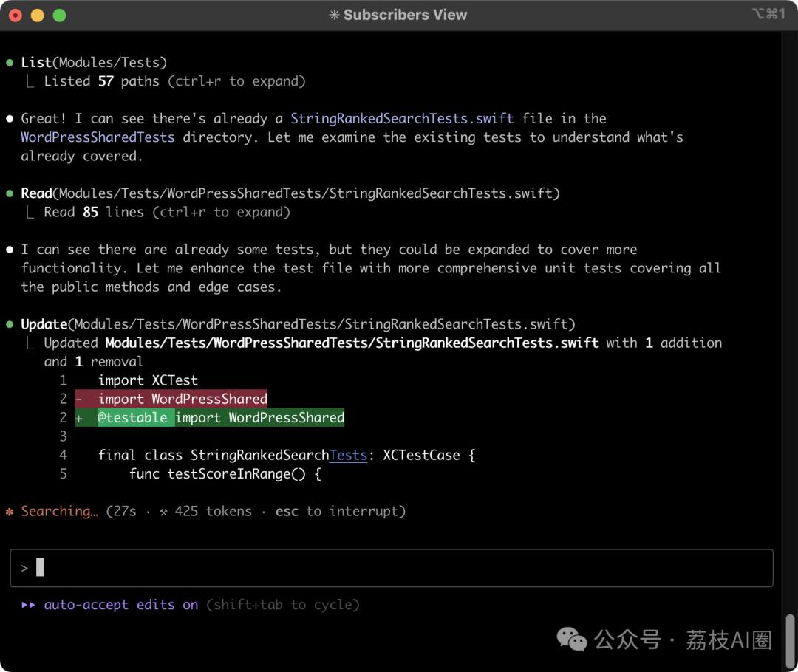Click the green bullet beside the Read command
The width and height of the screenshot is (798, 672).
click(10, 193)
